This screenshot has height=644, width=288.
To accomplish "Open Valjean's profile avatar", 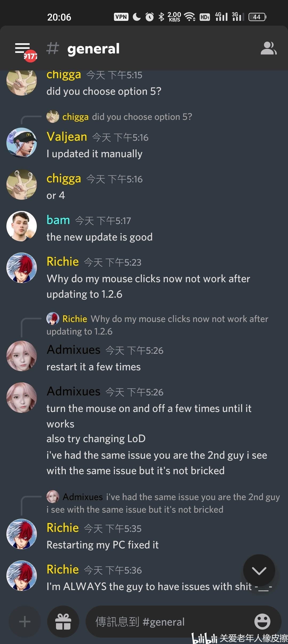I will click(x=22, y=143).
